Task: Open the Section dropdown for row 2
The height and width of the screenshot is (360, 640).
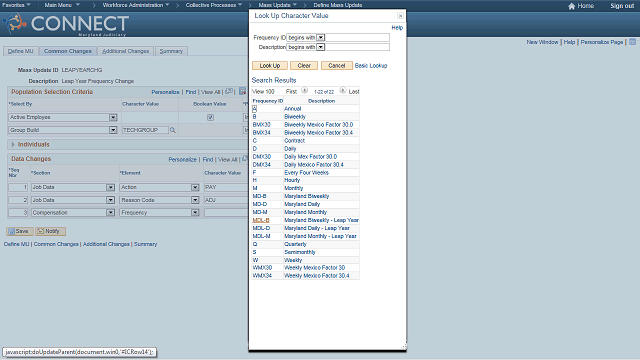Action: [110, 200]
